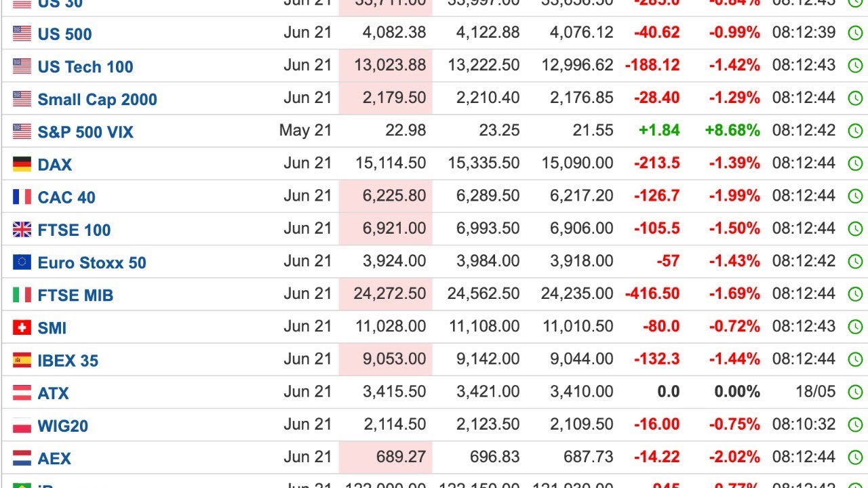Select the IBEX 35 last price 9,053.00
This screenshot has height=488, width=868.
click(394, 359)
